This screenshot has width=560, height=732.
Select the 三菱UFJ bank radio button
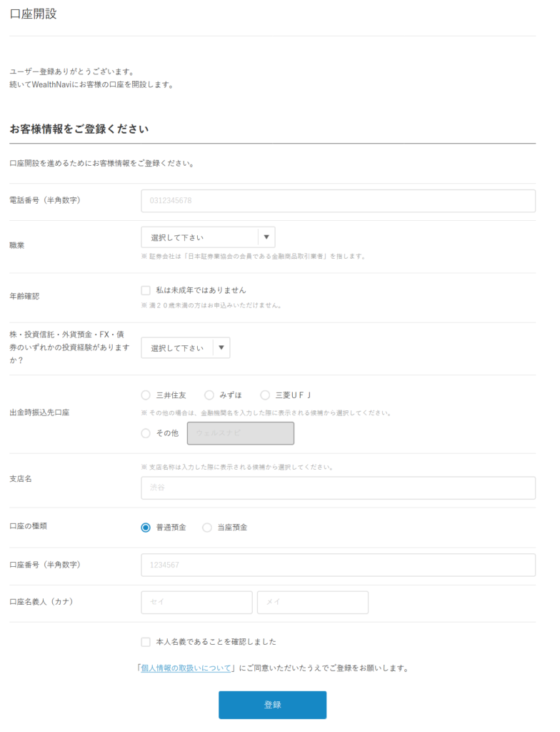coord(265,395)
